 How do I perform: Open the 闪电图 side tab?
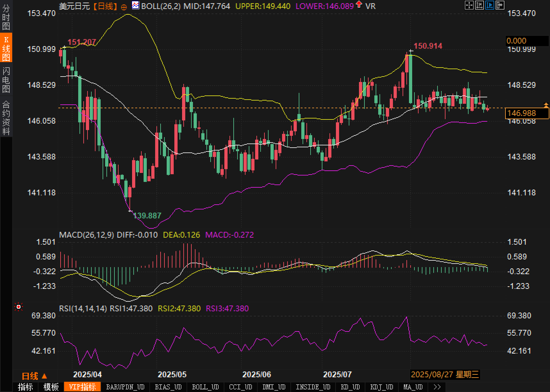coord(6,80)
